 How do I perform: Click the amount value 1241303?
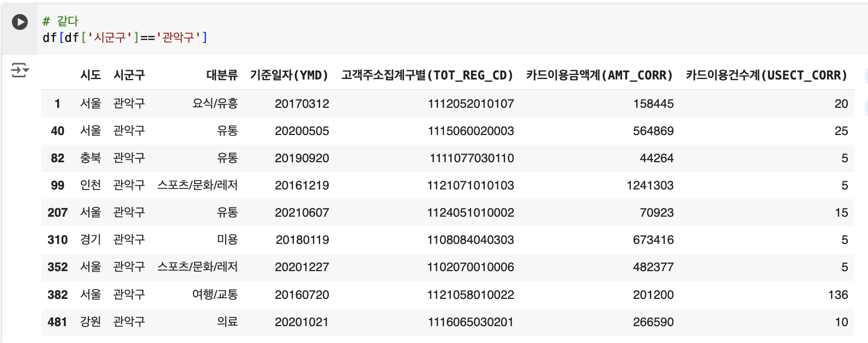(650, 185)
